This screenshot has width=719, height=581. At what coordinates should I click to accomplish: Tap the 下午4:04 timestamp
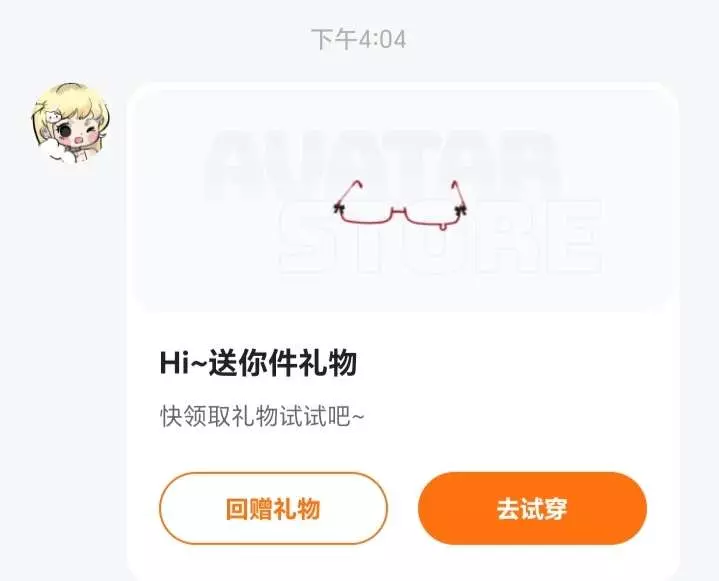coord(359,39)
